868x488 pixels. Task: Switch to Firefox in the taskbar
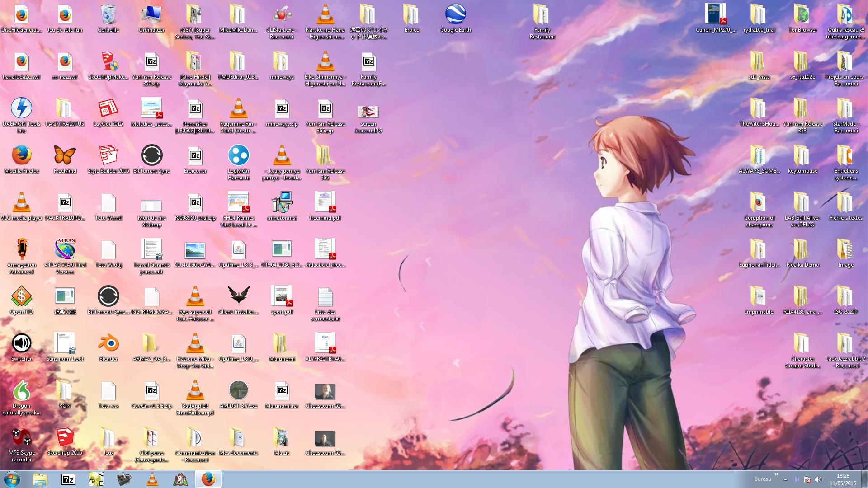(x=208, y=479)
